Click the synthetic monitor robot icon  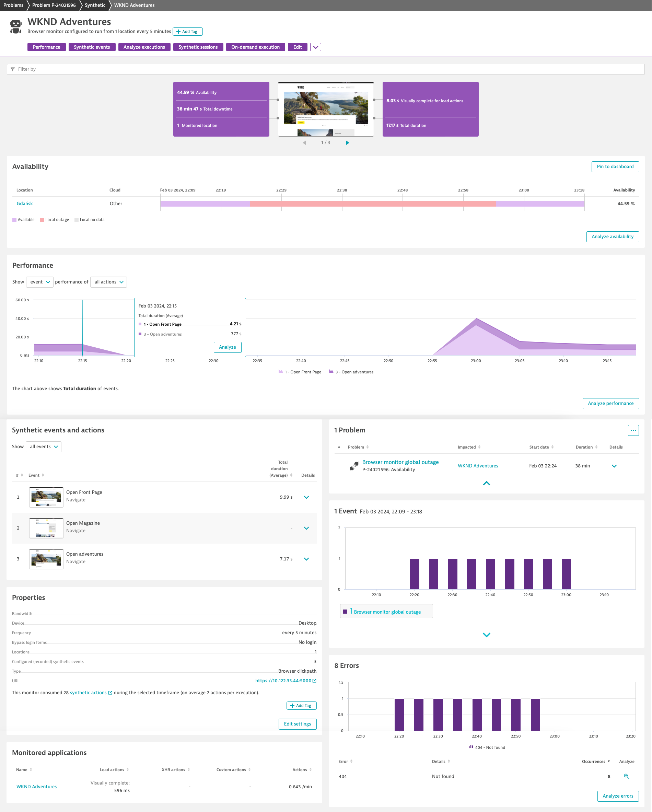click(15, 27)
